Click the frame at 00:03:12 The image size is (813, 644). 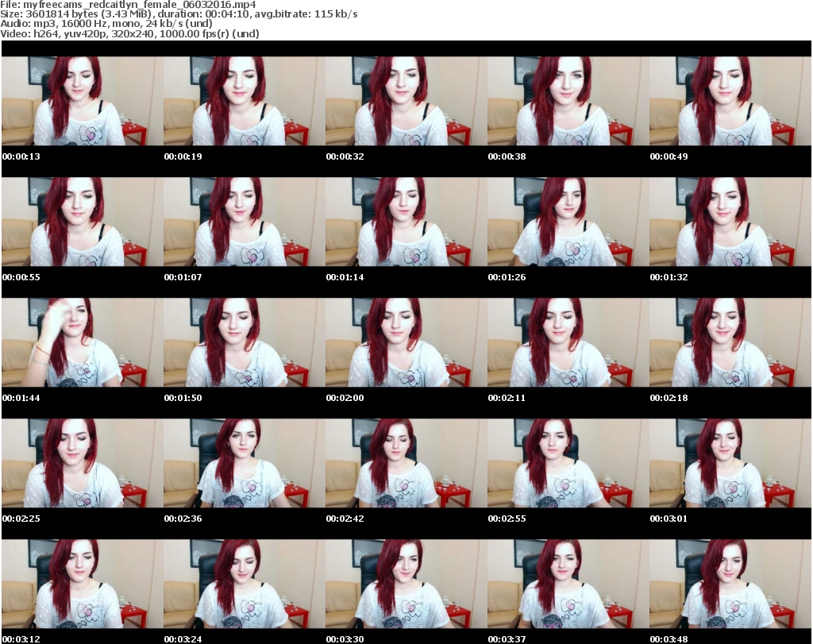pyautogui.click(x=83, y=584)
